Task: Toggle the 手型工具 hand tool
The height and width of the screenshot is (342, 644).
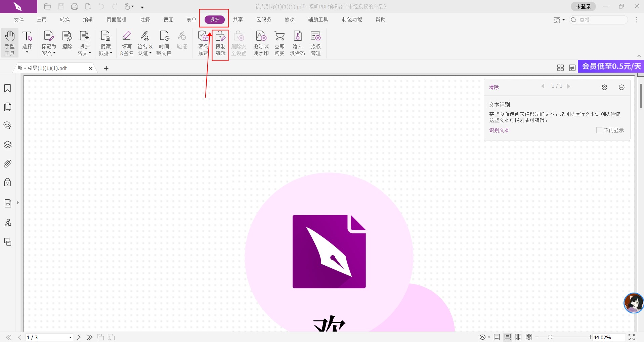Action: pyautogui.click(x=10, y=43)
